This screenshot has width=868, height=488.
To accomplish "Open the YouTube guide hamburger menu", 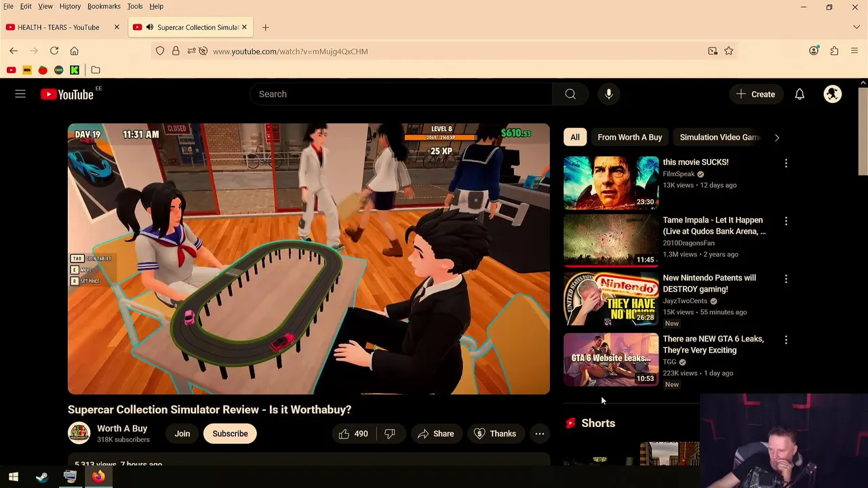I will click(x=20, y=94).
